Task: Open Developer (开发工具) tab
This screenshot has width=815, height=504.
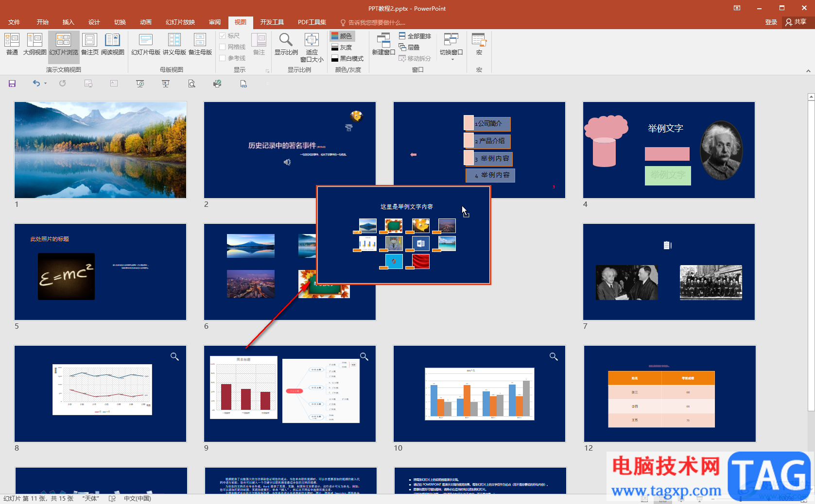Action: (272, 22)
